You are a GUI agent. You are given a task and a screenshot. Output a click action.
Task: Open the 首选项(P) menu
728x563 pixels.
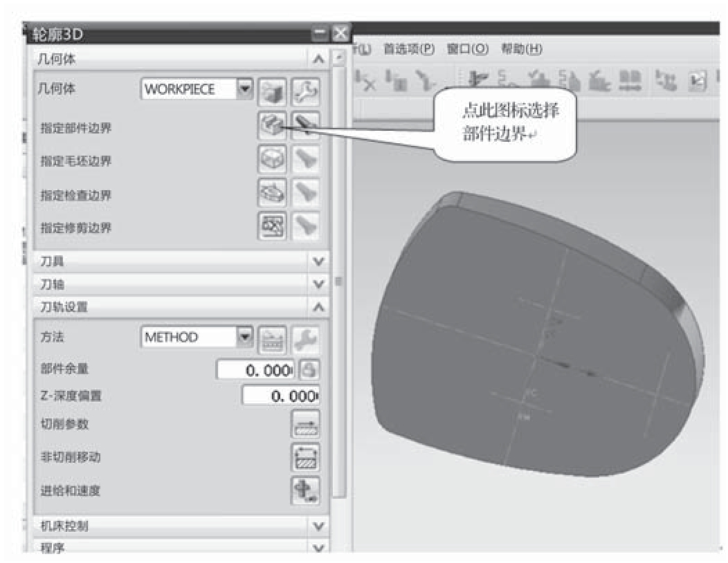[408, 48]
